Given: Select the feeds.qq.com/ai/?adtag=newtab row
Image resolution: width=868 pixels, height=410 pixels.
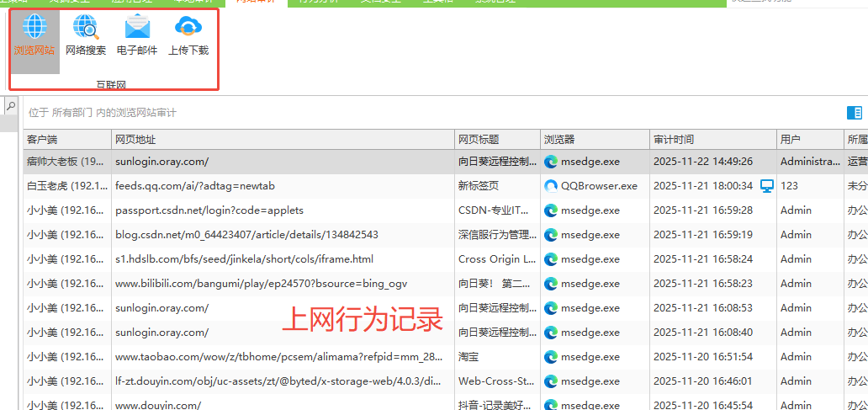Looking at the screenshot, I should pyautogui.click(x=195, y=186).
